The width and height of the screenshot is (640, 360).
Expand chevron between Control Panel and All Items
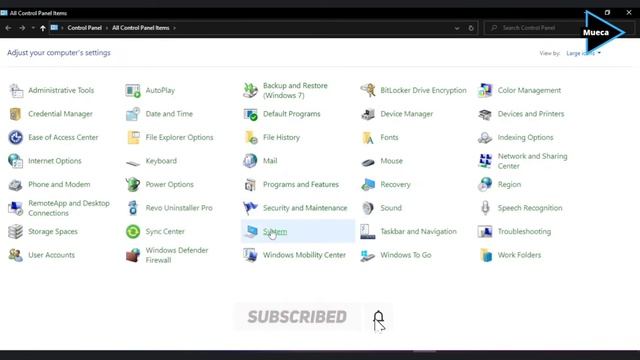pyautogui.click(x=107, y=28)
